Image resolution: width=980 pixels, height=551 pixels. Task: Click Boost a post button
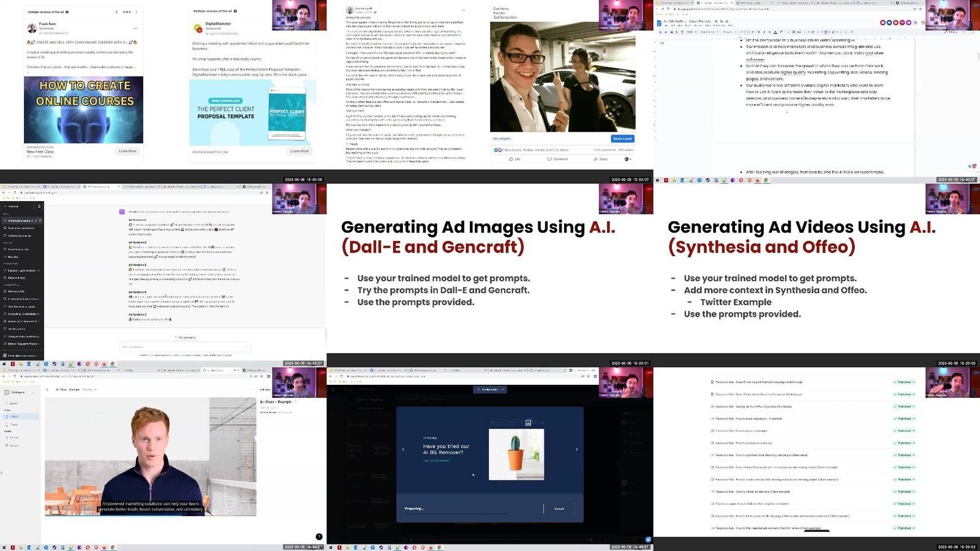[623, 139]
